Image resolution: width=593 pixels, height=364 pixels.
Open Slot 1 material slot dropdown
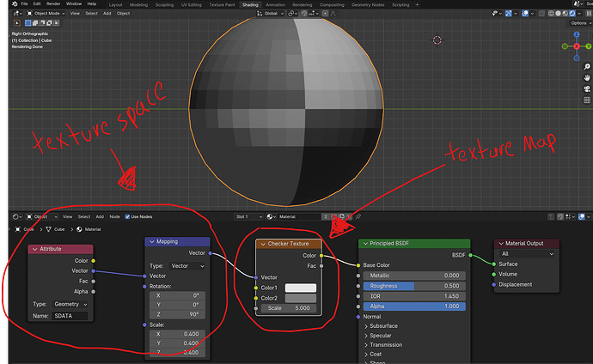coord(248,216)
